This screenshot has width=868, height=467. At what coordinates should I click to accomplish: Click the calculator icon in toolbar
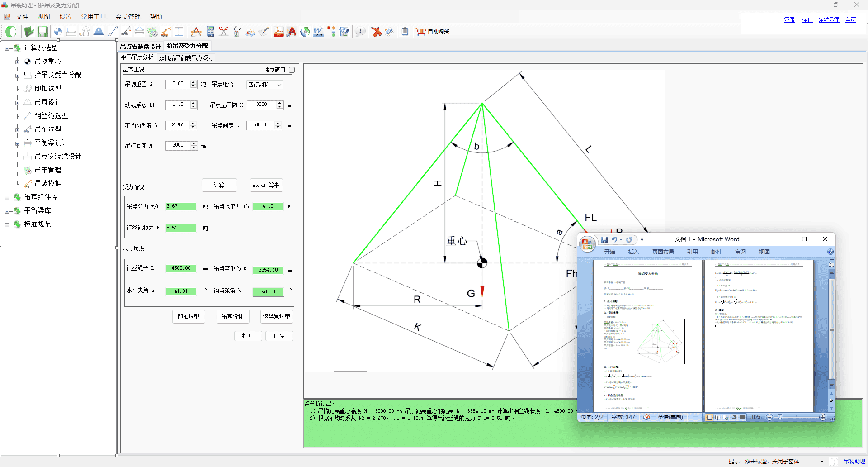pyautogui.click(x=210, y=32)
